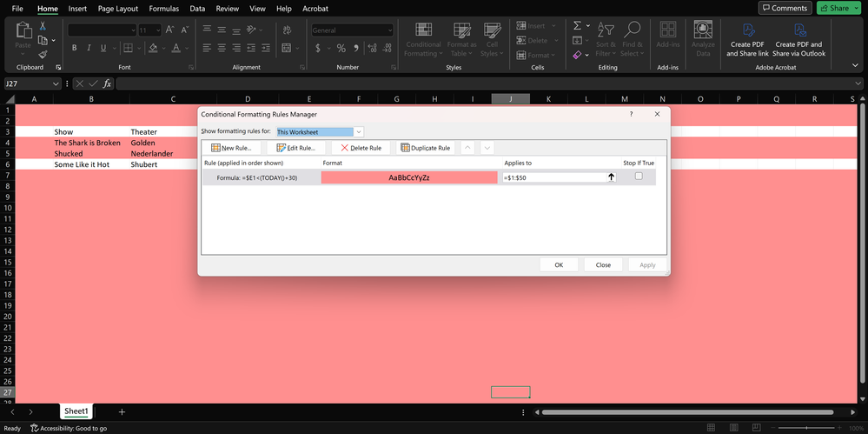The image size is (868, 434).
Task: Click the Insert Function fx icon
Action: pos(108,83)
